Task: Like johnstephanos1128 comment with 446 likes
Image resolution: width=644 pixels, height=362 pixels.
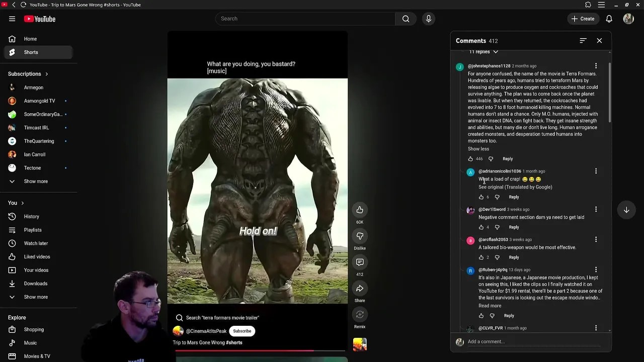Action: (x=470, y=159)
